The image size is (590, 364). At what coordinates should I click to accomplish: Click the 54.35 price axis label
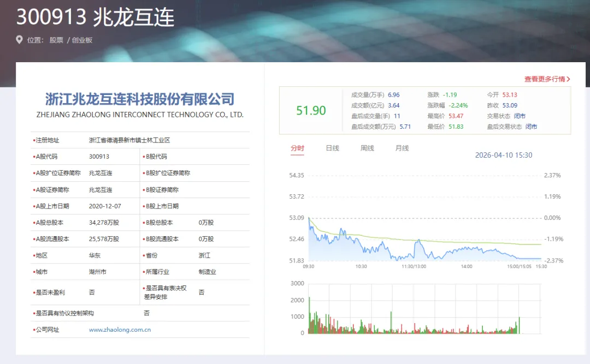click(x=297, y=175)
